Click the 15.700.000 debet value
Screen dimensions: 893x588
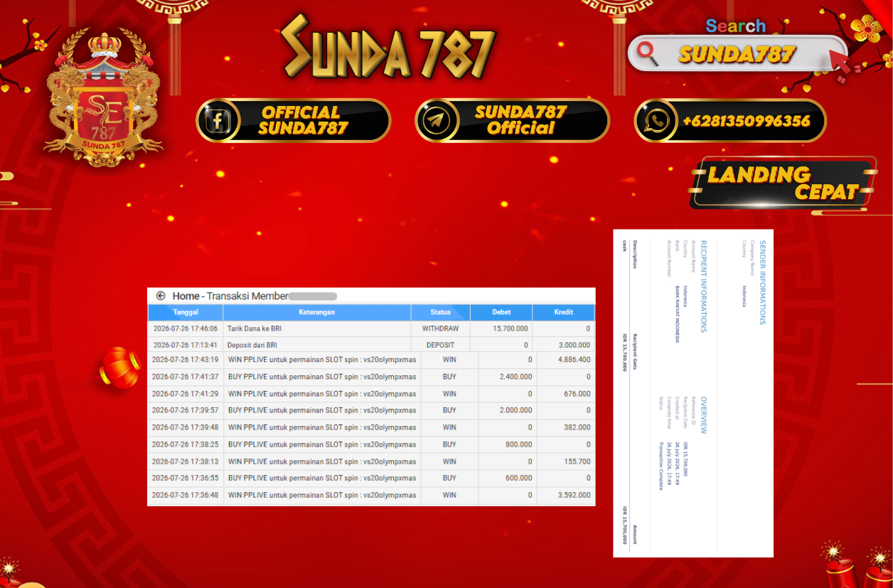pos(510,328)
